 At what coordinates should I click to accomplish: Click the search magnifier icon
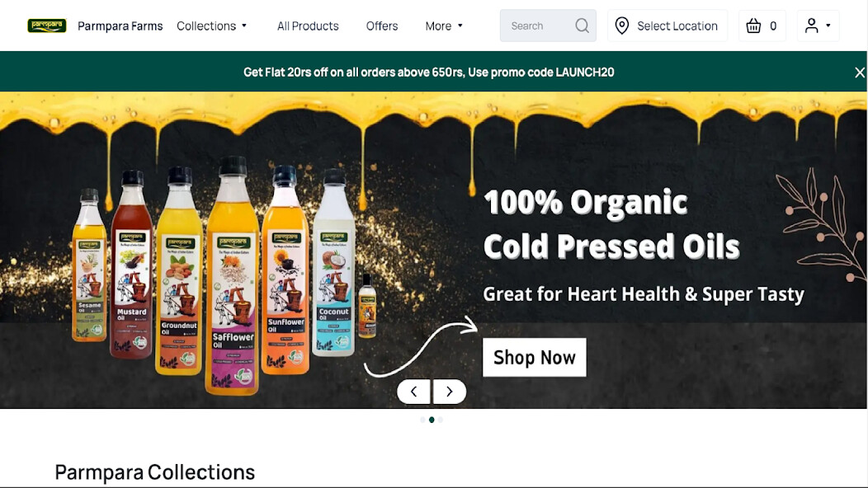[582, 26]
